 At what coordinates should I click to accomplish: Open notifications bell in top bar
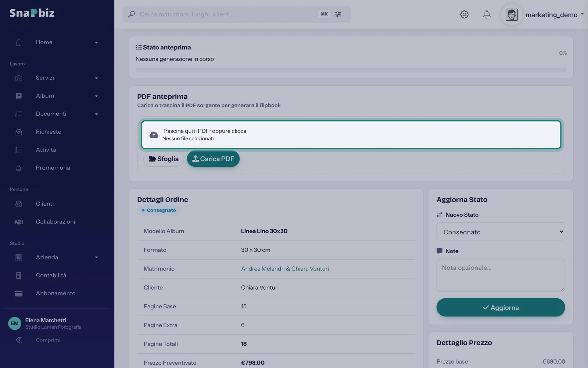487,14
